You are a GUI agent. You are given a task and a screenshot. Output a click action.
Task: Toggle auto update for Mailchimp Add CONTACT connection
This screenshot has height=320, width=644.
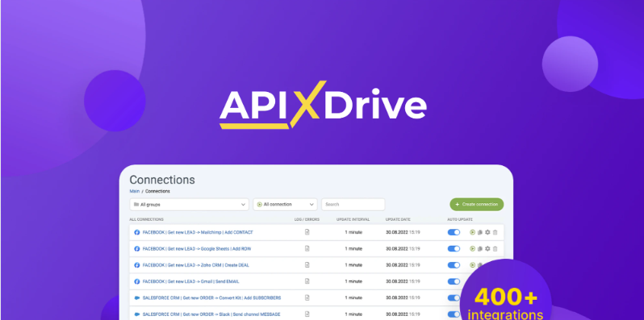coord(454,232)
